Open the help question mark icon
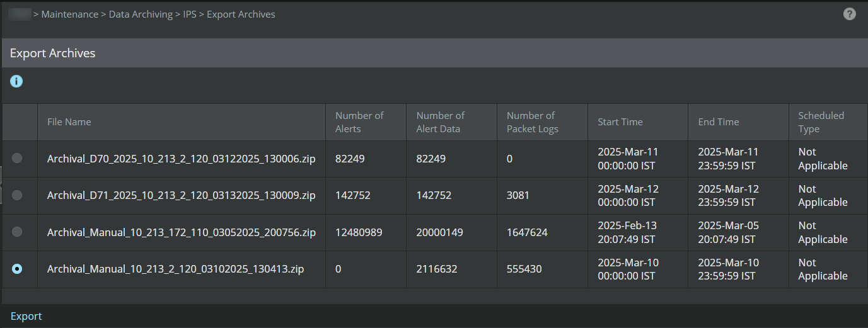The image size is (868, 328). (850, 14)
